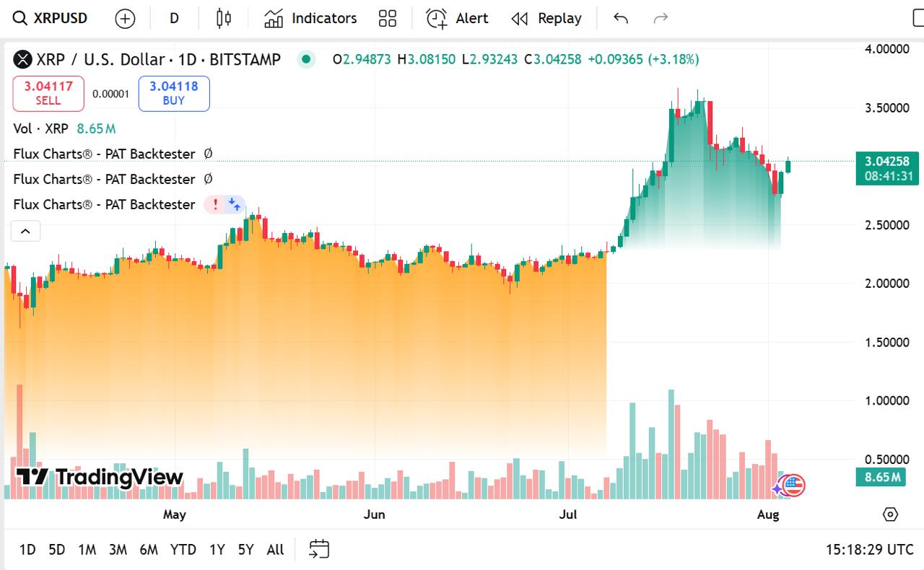Start bar Replay mode
The width and height of the screenshot is (924, 570).
546,19
